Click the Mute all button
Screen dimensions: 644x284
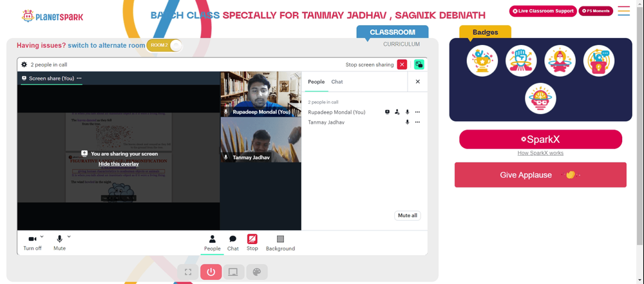[408, 215]
